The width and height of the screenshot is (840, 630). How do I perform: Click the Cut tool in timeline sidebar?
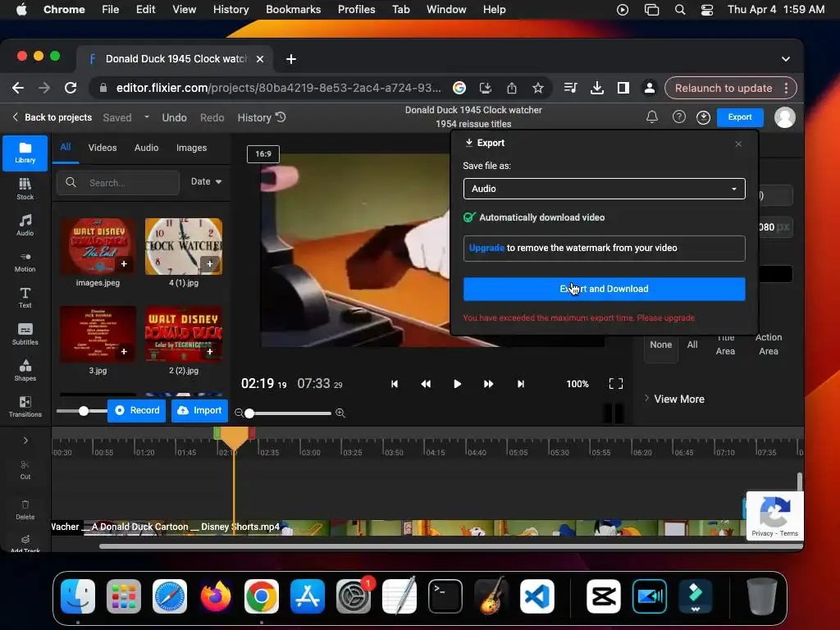pos(25,469)
